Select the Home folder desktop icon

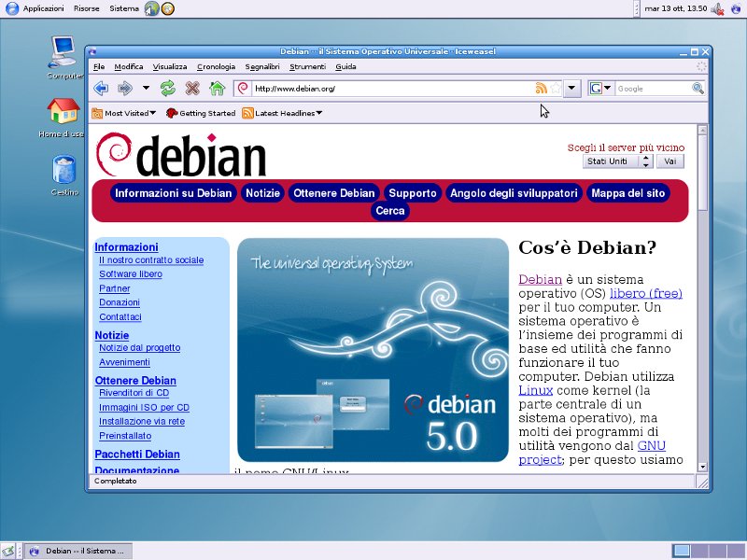[63, 118]
